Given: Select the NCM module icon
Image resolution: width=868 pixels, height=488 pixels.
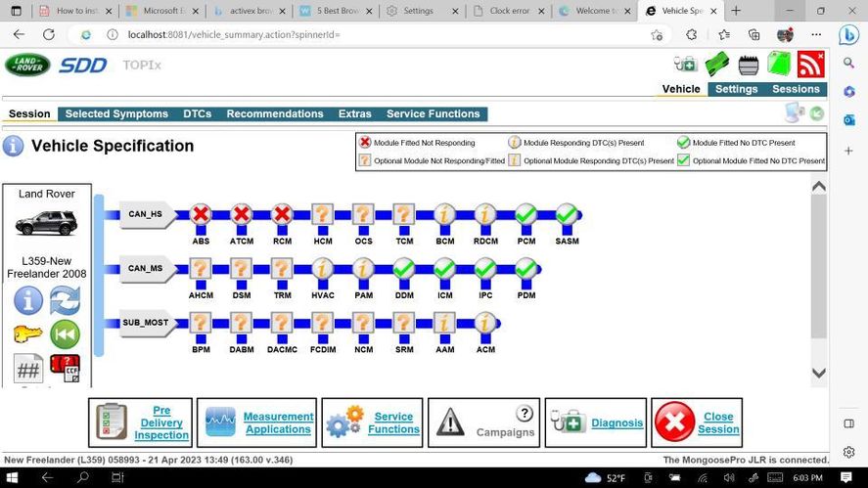Looking at the screenshot, I should click(364, 323).
